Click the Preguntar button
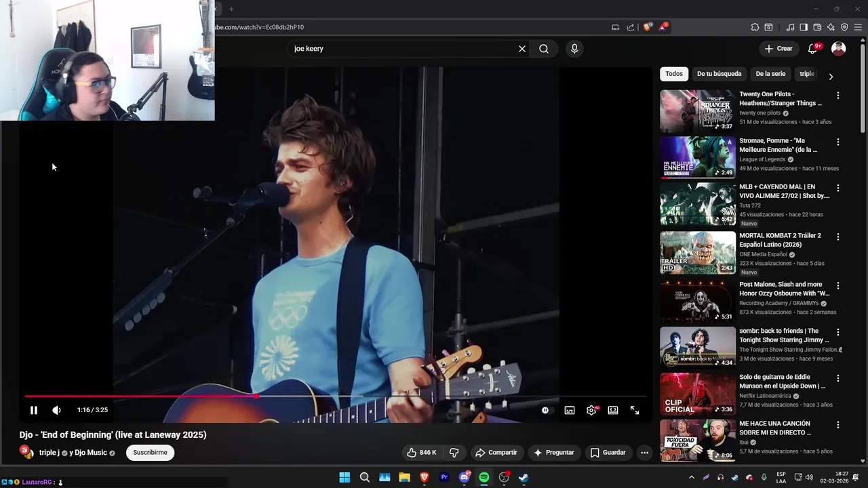868x488 pixels. [554, 453]
